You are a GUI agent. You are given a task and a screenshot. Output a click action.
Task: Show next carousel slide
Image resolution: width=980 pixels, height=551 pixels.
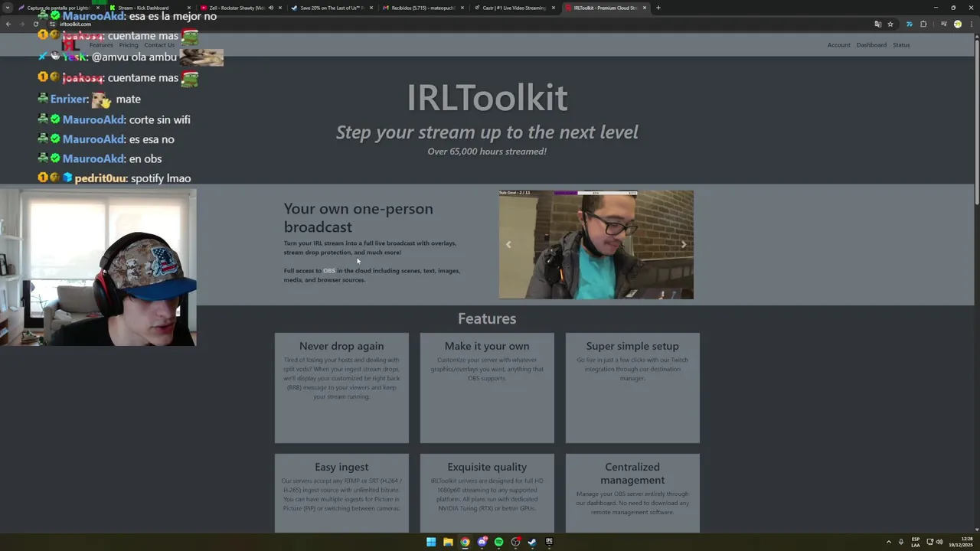[684, 245]
